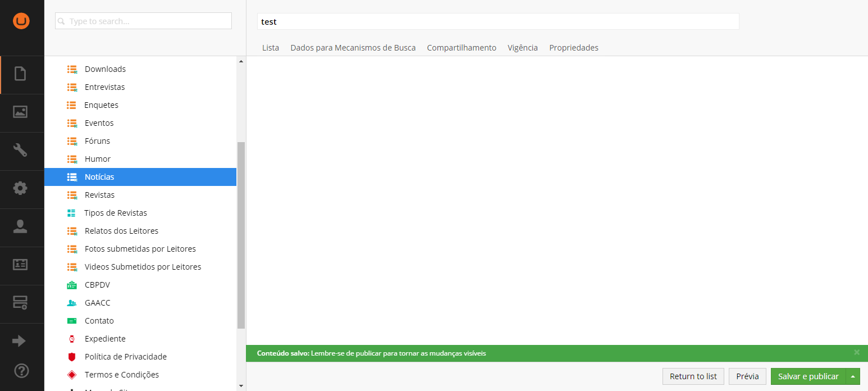Viewport: 868px width, 391px height.
Task: Click the Eventos list icon
Action: click(x=72, y=123)
